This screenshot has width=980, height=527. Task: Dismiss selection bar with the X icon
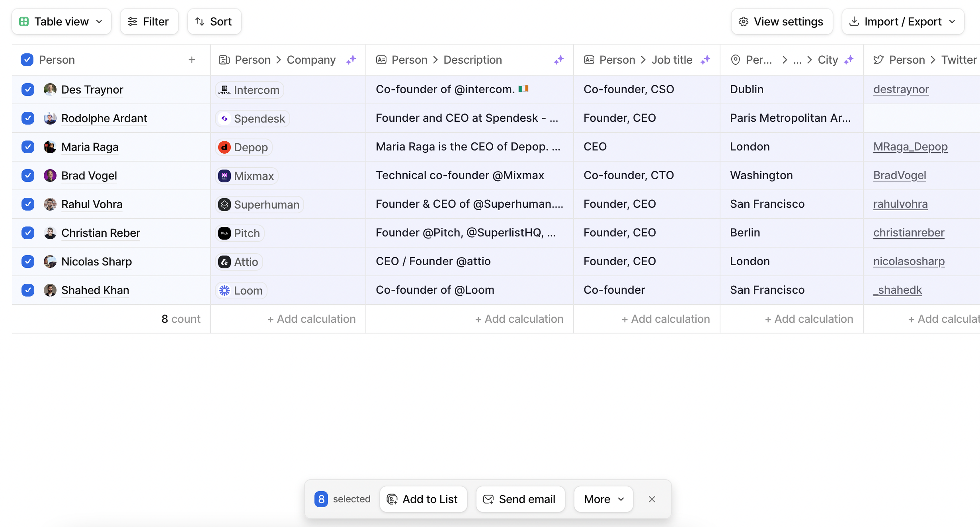pos(652,499)
